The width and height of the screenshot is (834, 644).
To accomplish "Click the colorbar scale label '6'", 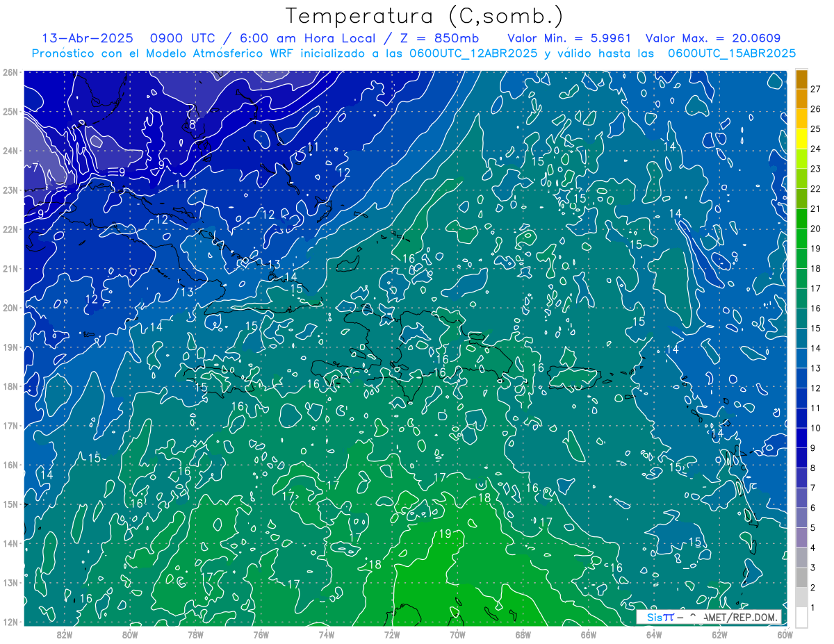I will click(813, 508).
